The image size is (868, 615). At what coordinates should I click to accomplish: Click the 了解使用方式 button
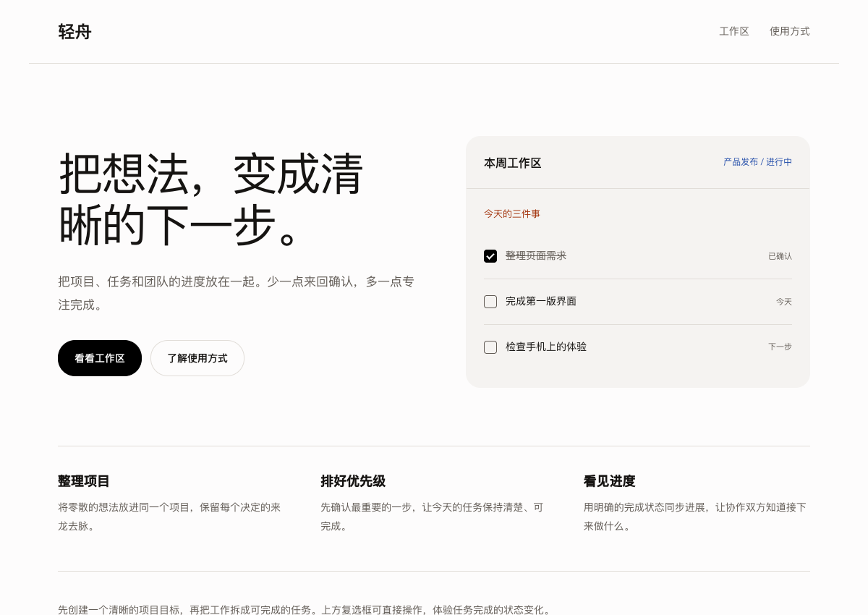coord(197,358)
